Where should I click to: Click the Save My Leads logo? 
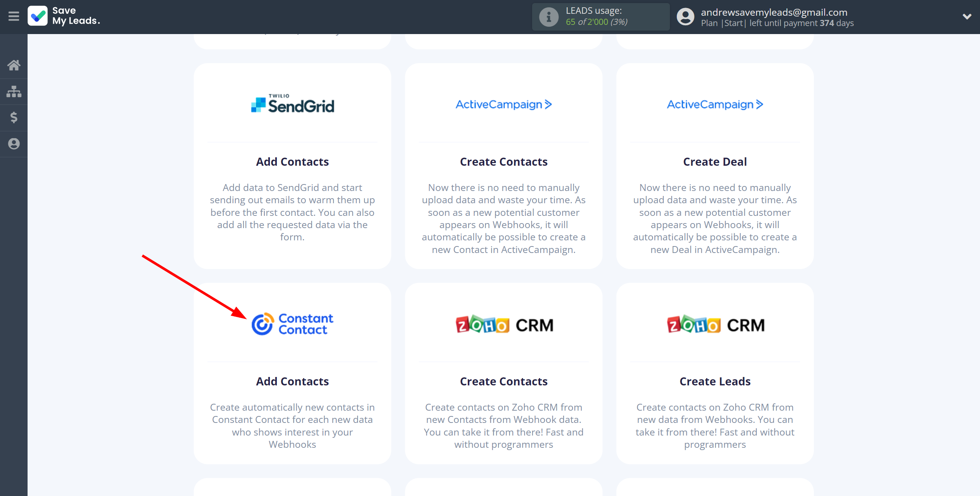64,16
